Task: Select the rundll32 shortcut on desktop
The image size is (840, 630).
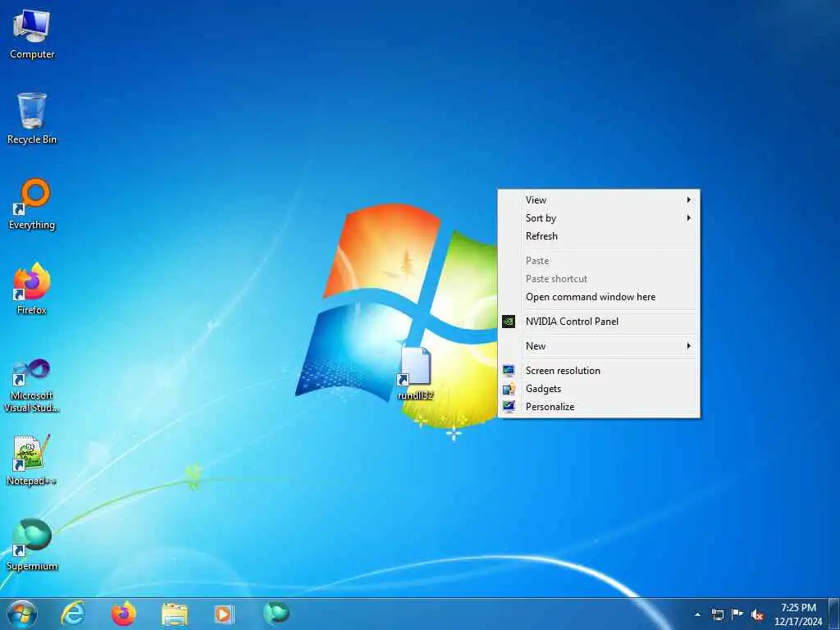Action: [415, 374]
